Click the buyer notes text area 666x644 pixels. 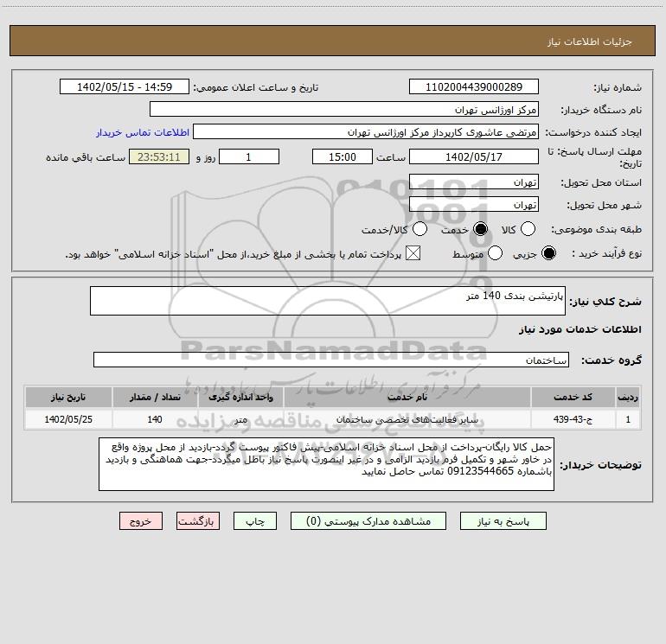[326, 464]
